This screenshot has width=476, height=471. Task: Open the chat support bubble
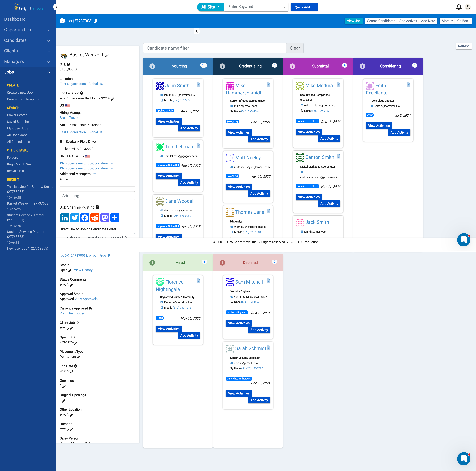[463, 240]
